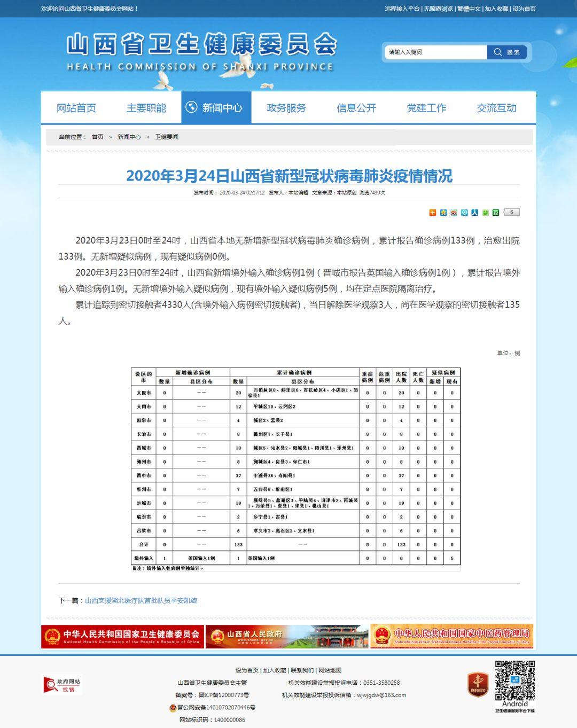Click footer 网站地图 link
The image size is (577, 728).
pyautogui.click(x=330, y=670)
